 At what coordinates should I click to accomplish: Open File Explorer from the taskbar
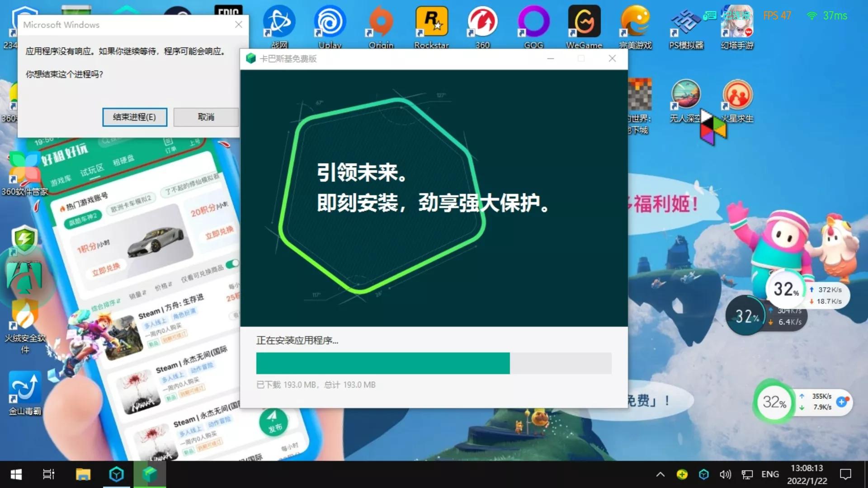(x=83, y=474)
